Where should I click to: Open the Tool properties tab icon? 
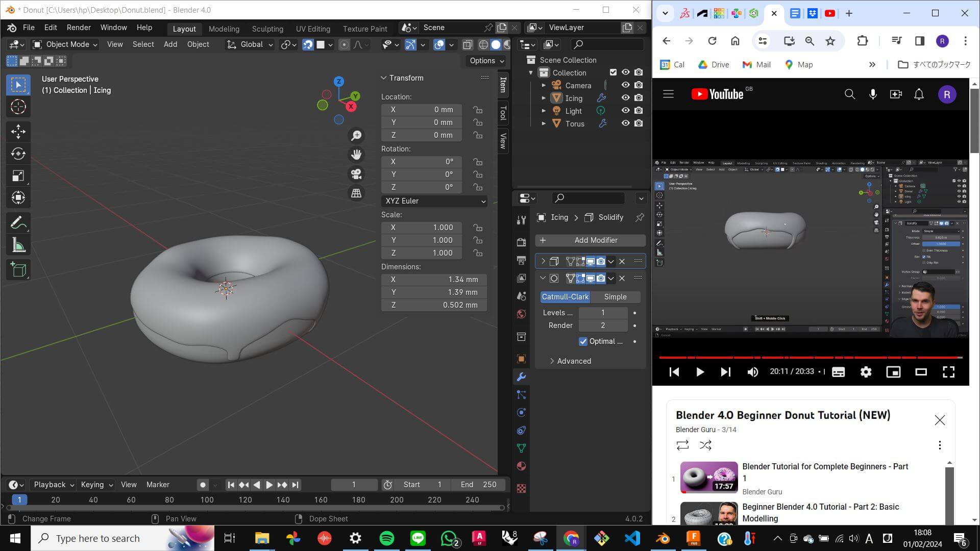pos(521,220)
